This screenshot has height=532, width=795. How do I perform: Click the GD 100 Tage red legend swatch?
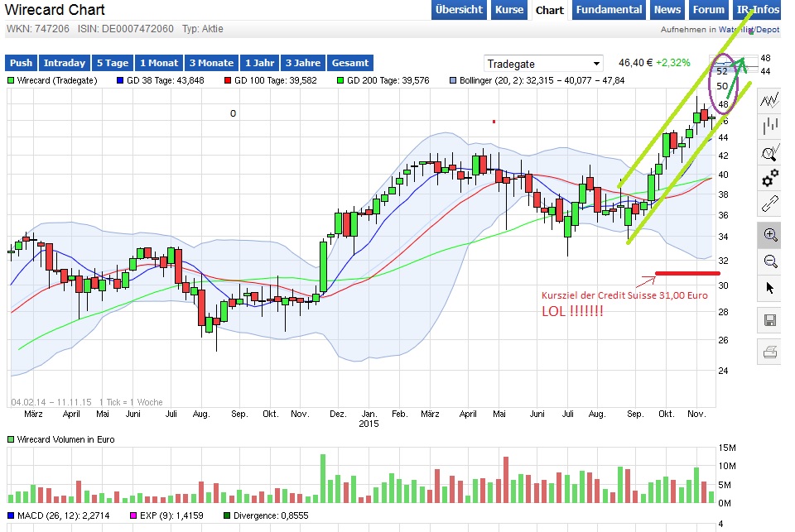point(228,80)
